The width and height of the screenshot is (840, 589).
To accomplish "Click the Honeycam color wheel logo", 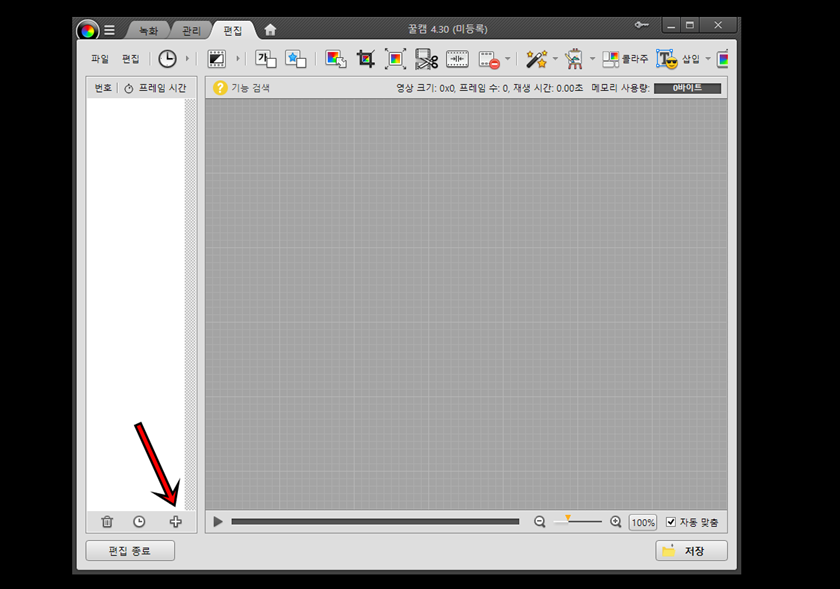I will [87, 31].
